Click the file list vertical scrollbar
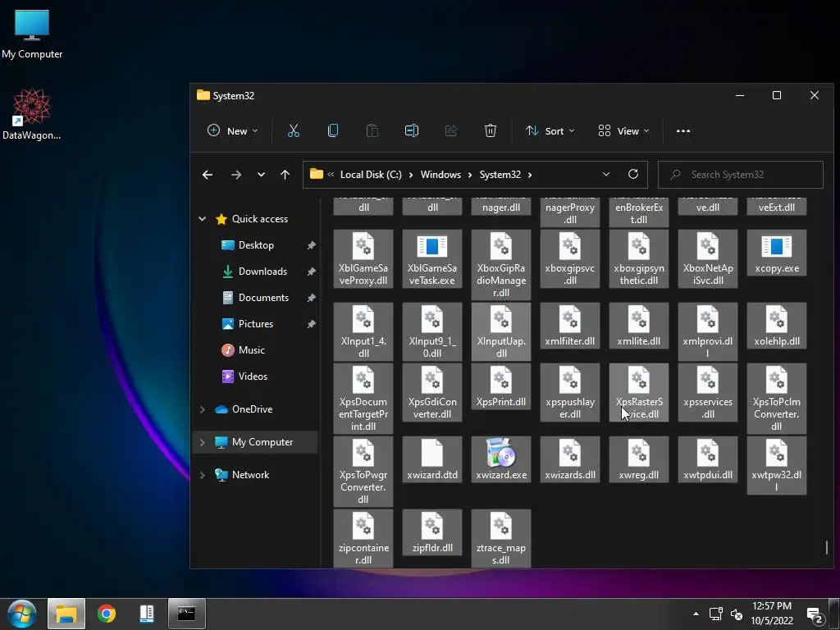The image size is (840, 630). (827, 547)
